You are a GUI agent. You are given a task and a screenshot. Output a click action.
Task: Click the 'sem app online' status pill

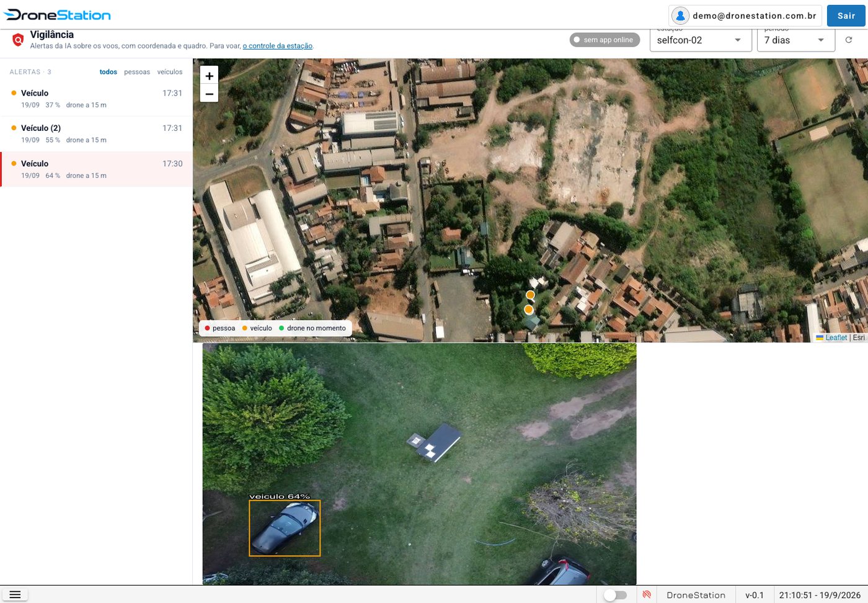[x=604, y=40]
